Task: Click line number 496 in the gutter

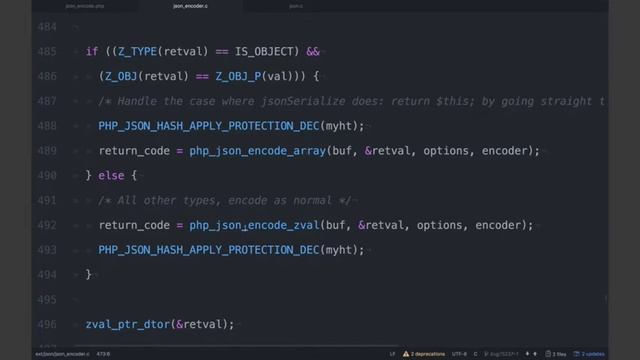Action: [x=47, y=324]
